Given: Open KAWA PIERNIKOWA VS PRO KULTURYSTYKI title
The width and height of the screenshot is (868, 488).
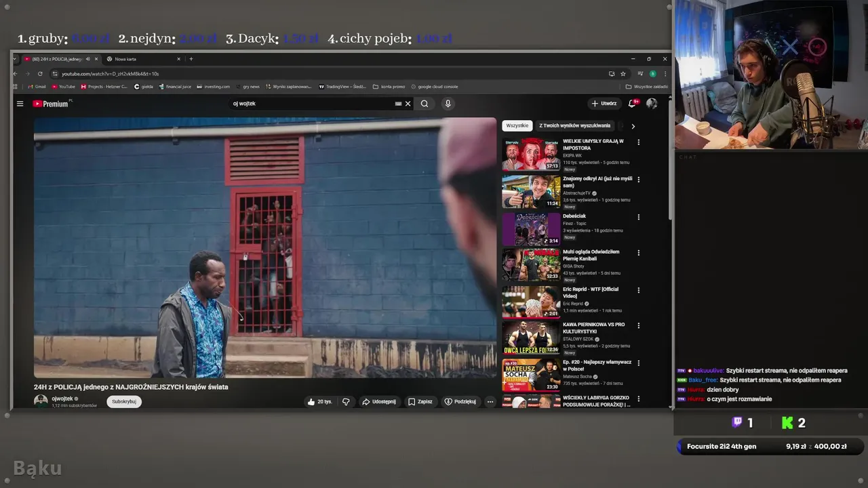Looking at the screenshot, I should click(594, 327).
